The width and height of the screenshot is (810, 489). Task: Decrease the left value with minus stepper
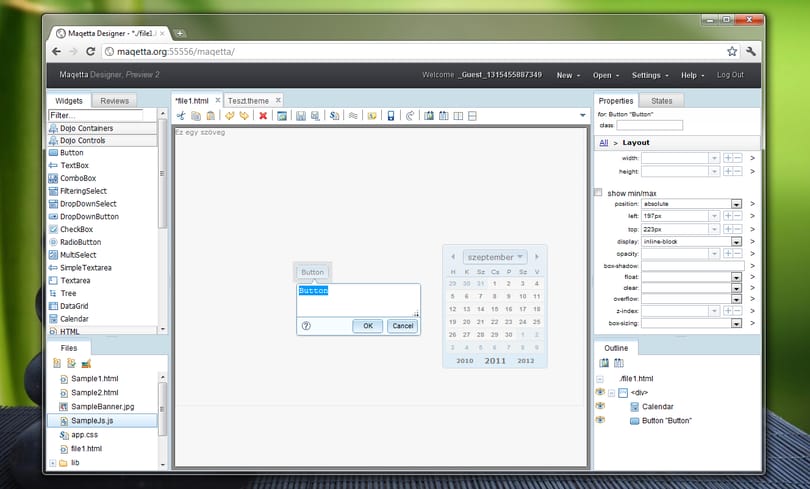(x=737, y=216)
